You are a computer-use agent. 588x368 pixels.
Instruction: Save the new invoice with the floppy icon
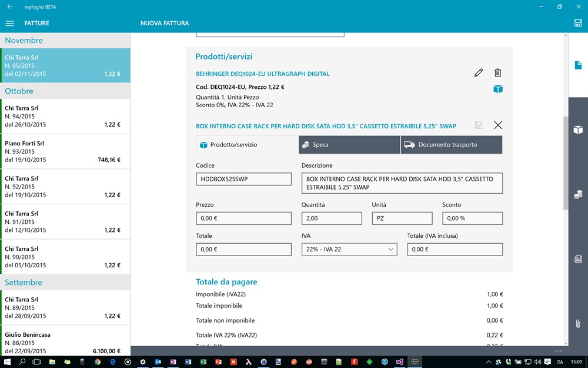(578, 23)
